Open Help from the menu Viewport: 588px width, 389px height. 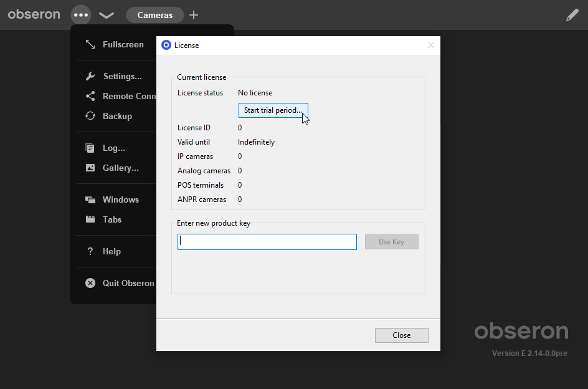pos(111,252)
